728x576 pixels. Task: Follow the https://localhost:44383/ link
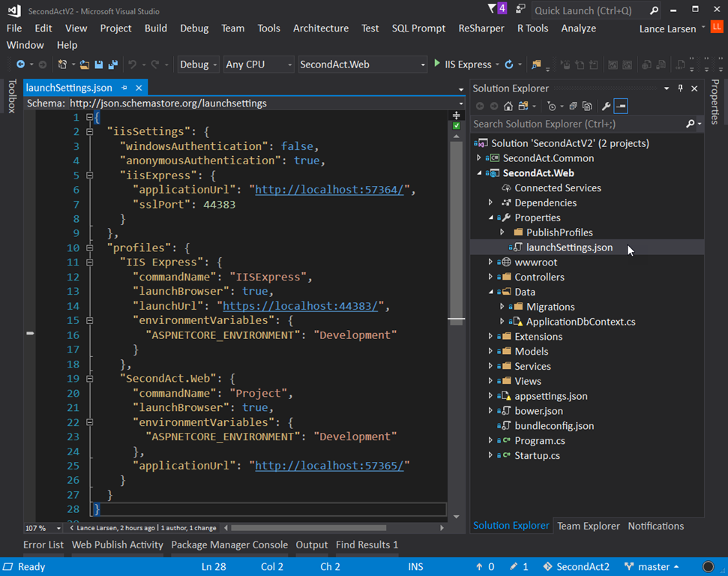click(300, 306)
